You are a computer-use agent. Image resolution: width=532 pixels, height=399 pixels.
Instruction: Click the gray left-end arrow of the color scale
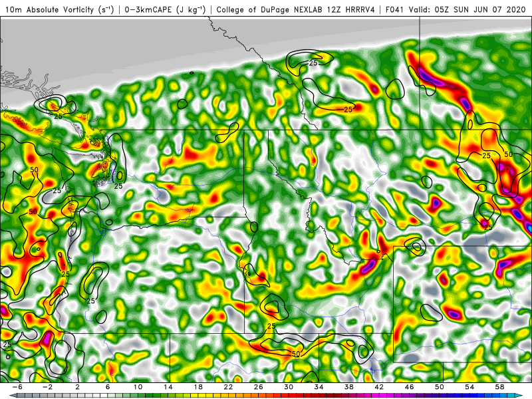click(x=13, y=395)
